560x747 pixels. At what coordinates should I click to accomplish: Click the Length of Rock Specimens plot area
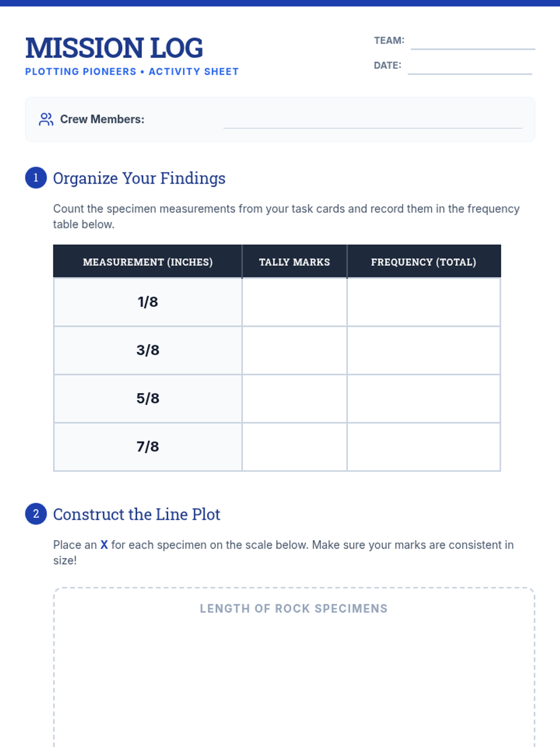(294, 677)
